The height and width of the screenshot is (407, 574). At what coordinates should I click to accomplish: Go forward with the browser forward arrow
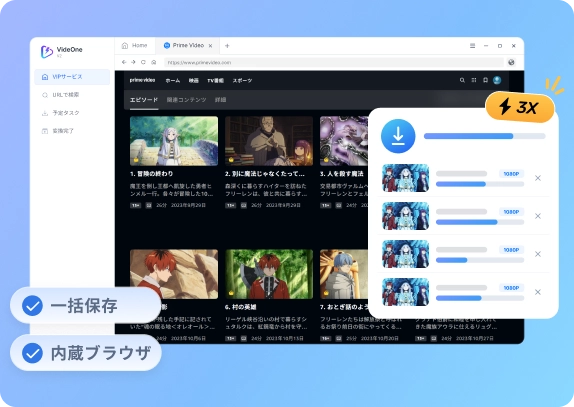coord(133,62)
